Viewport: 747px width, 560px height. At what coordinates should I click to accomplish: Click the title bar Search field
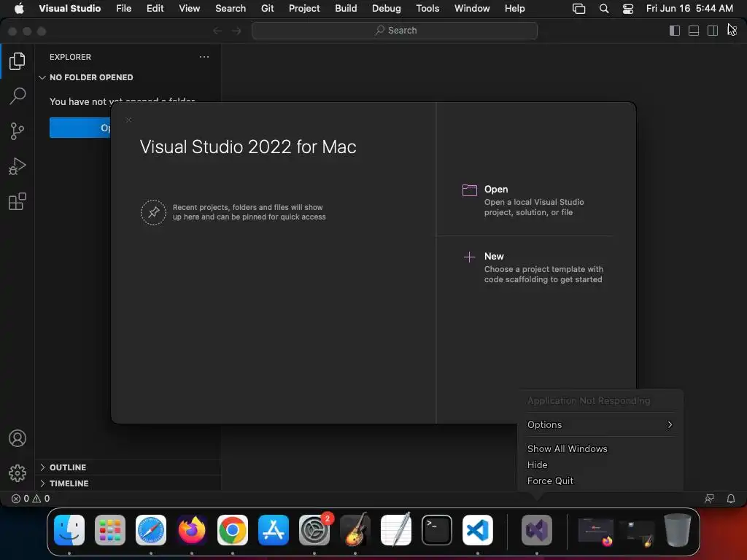pyautogui.click(x=395, y=31)
